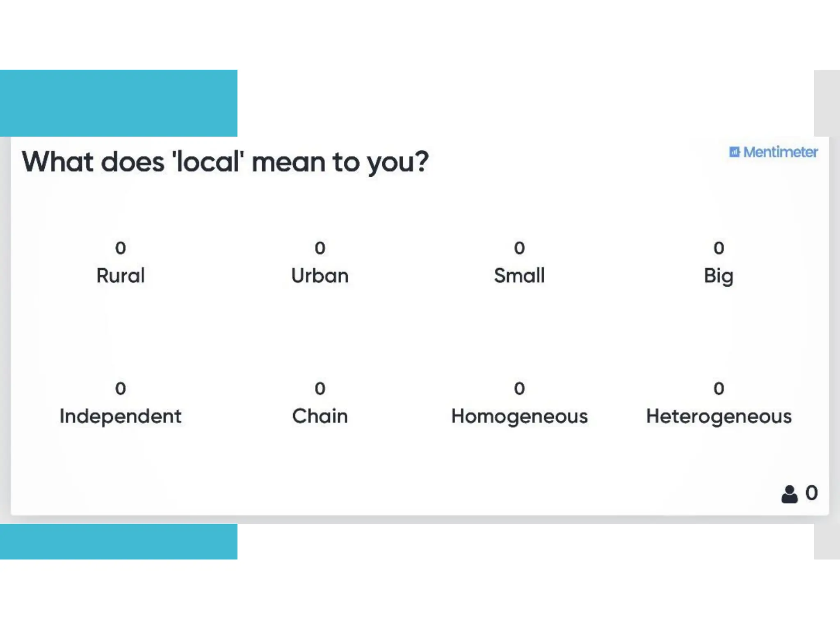Select the Rural option label
The image size is (840, 630).
pyautogui.click(x=121, y=276)
